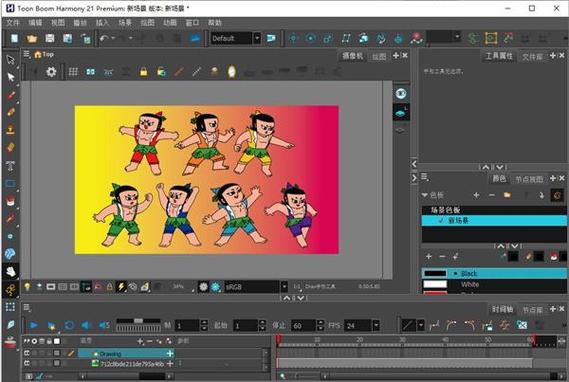Select the Black colour swatch
Viewport: 569px width, 382px height.
tap(494, 273)
